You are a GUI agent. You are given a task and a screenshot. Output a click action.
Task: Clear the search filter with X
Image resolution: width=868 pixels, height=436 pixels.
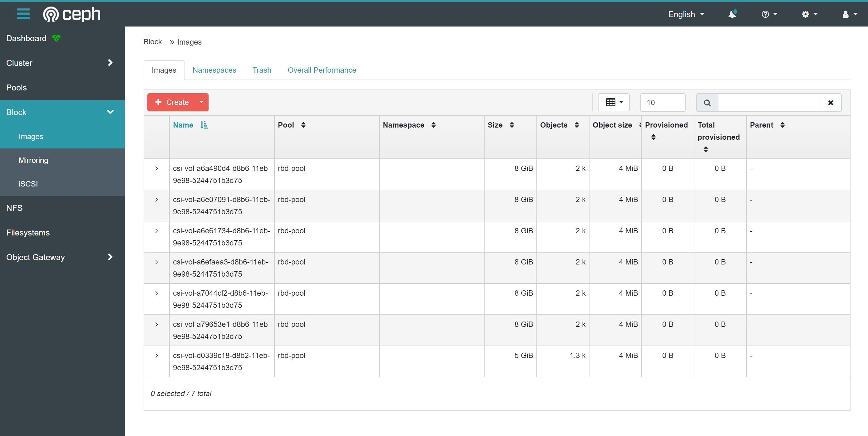pyautogui.click(x=830, y=103)
